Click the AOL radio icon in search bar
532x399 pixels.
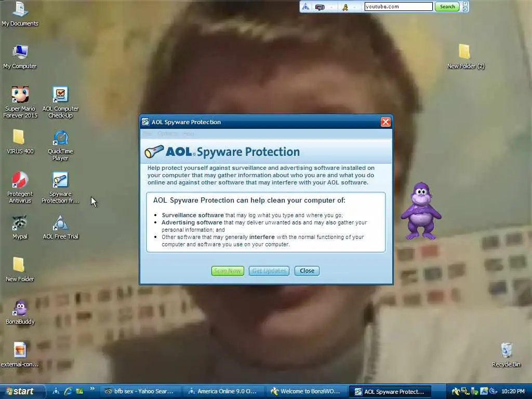coord(320,7)
